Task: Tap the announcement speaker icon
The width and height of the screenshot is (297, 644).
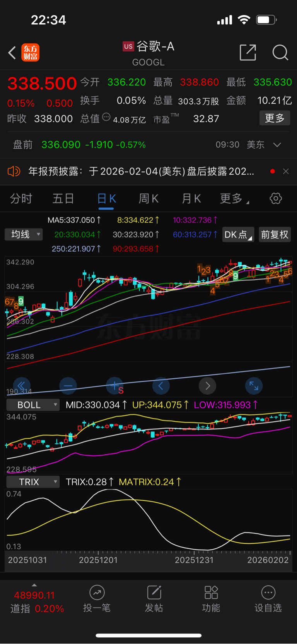Action: pyautogui.click(x=14, y=171)
